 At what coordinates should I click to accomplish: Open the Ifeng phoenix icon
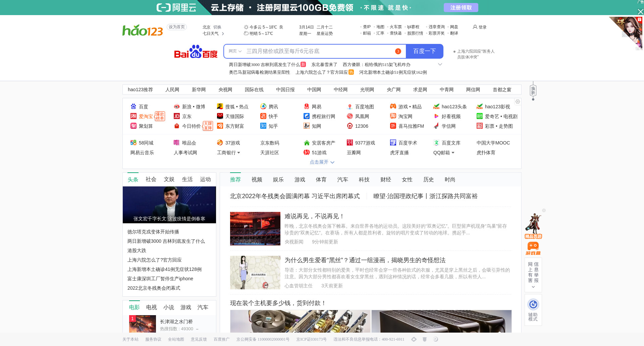coord(350,116)
